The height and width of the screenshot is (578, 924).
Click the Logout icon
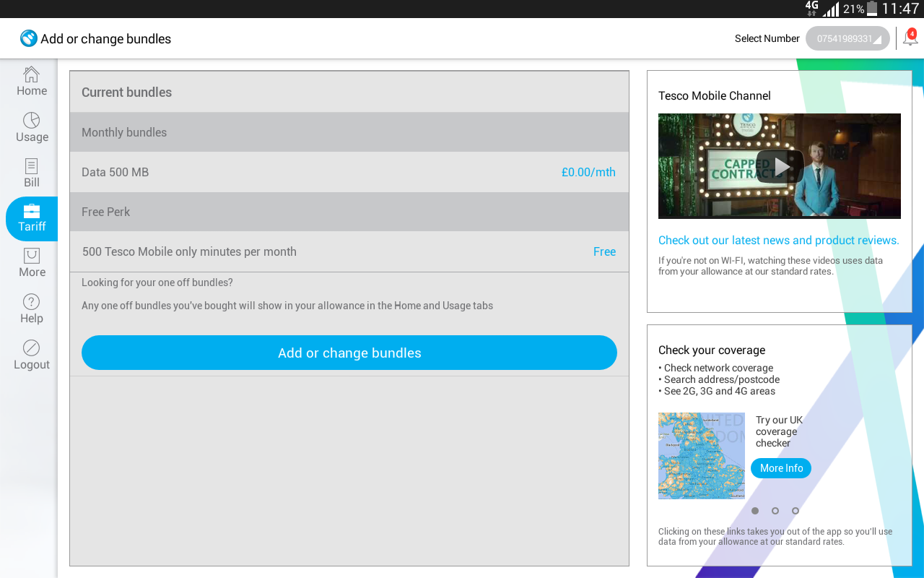pyautogui.click(x=31, y=354)
